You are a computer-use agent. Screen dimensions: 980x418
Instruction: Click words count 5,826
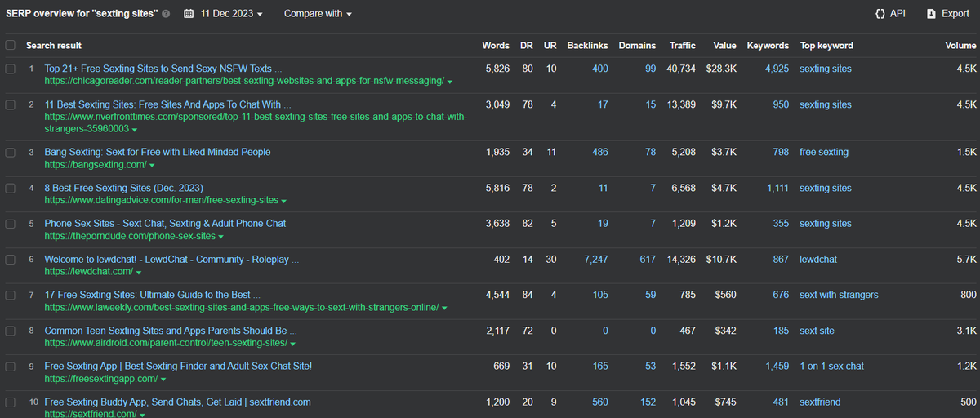pos(497,69)
